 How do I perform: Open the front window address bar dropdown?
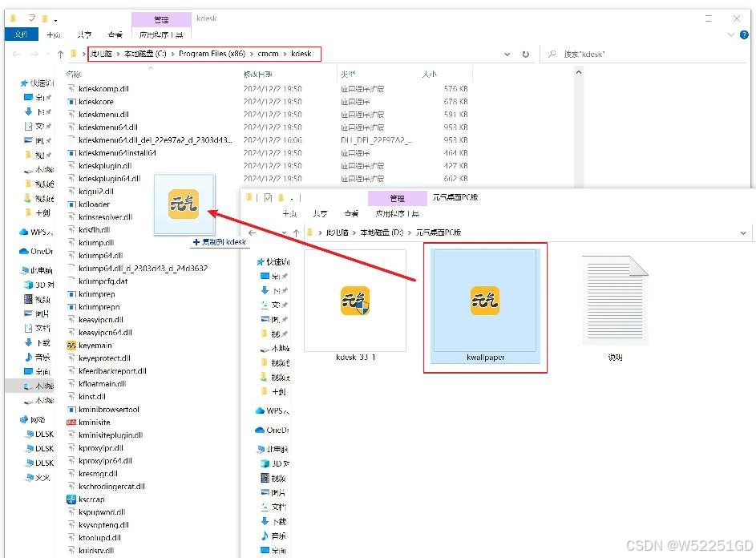743,233
